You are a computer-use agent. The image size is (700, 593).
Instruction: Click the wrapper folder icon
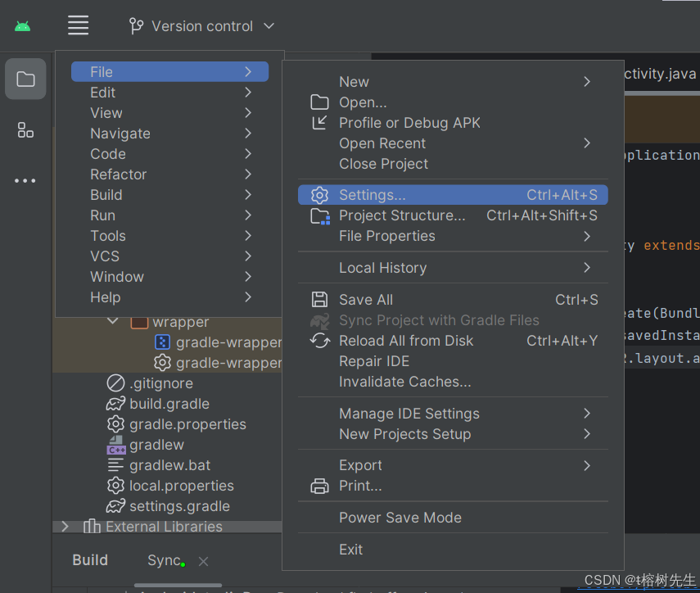click(x=139, y=323)
